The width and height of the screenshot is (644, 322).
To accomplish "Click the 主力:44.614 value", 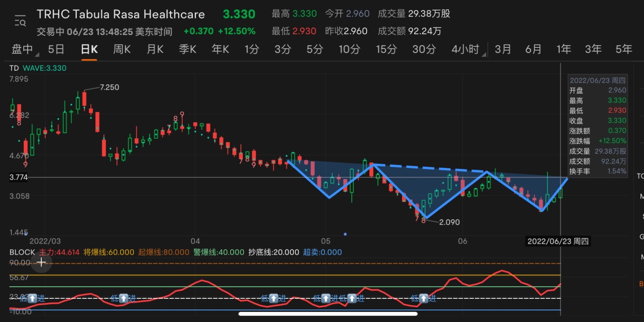I will [x=59, y=252].
